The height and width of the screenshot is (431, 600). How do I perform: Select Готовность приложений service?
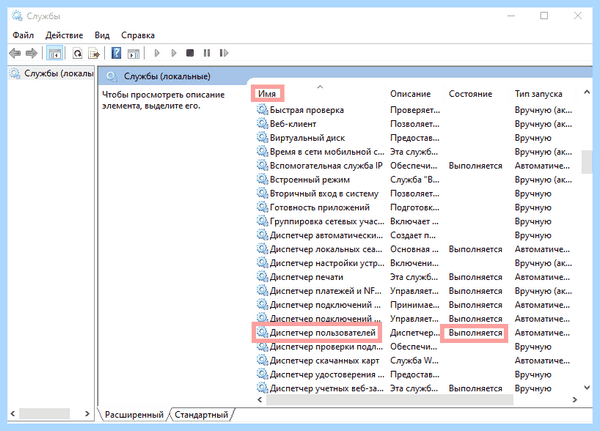320,207
